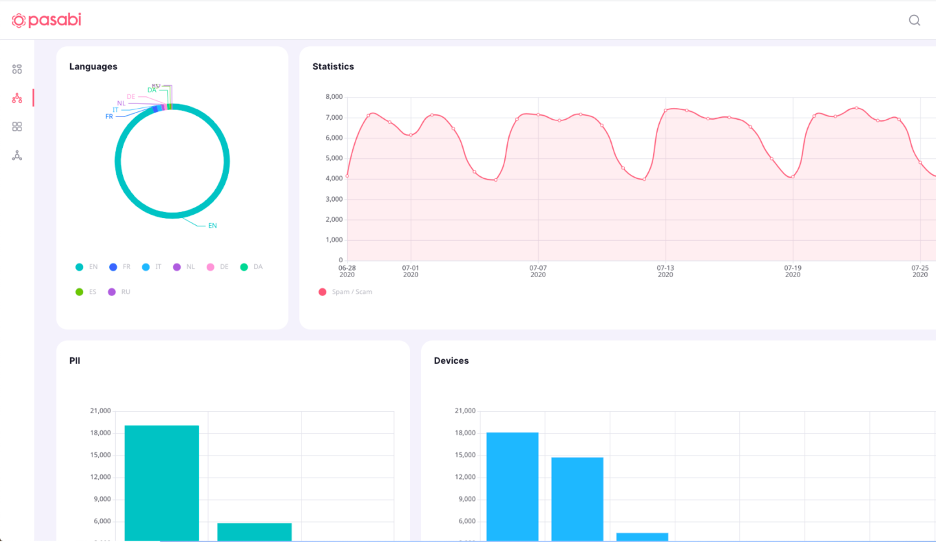Click the 18,000 label in Devices chart

click(x=465, y=433)
